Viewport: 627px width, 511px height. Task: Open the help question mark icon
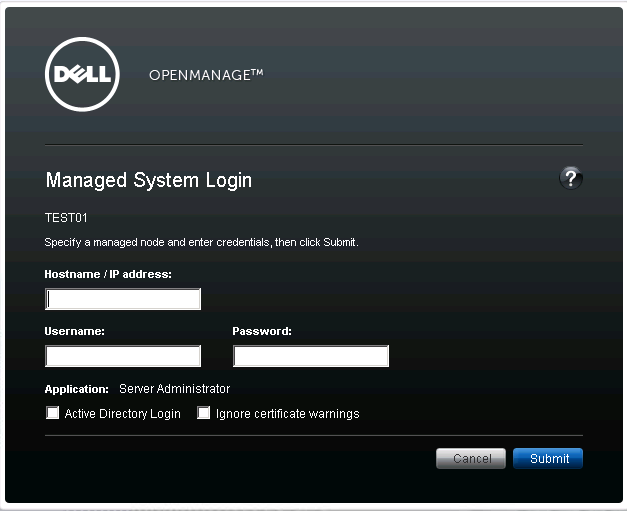pos(571,178)
